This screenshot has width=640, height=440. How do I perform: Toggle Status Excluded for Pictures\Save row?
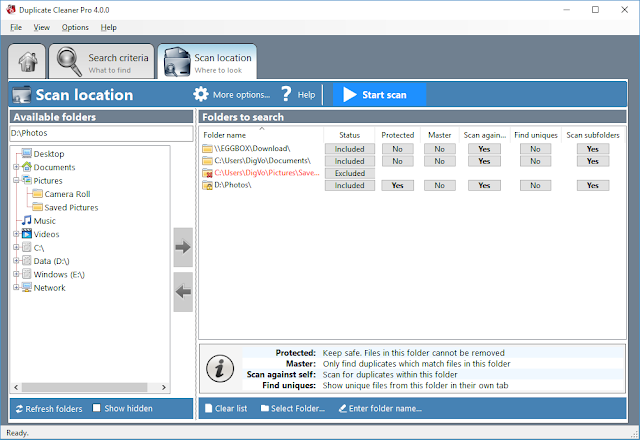pos(350,173)
